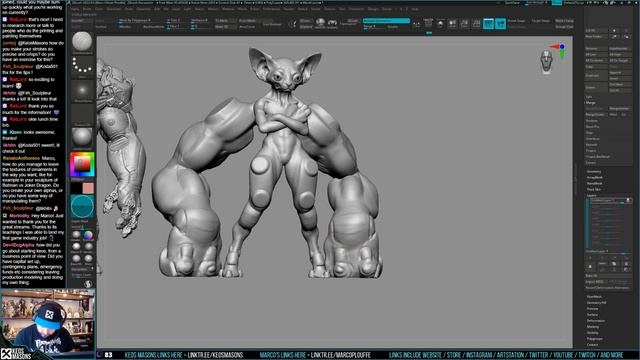Screen dimensions: 640x360
Task: Open the current brush thumbnail picker
Action: [82, 42]
